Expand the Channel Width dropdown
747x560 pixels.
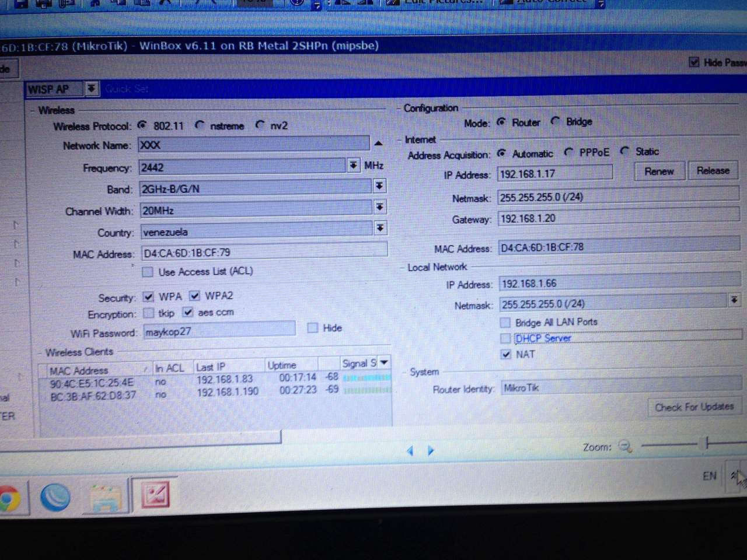pos(380,206)
